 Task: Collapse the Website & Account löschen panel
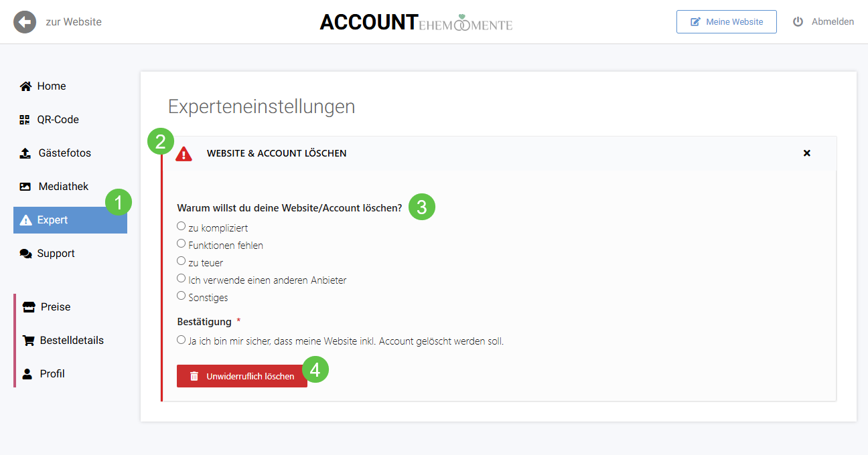point(807,153)
